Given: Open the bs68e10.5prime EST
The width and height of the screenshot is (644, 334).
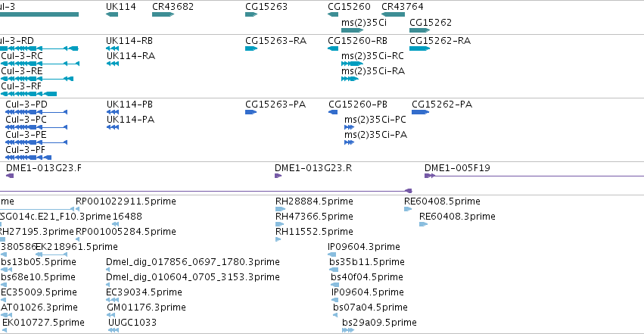Looking at the screenshot, I should [x=38, y=277].
